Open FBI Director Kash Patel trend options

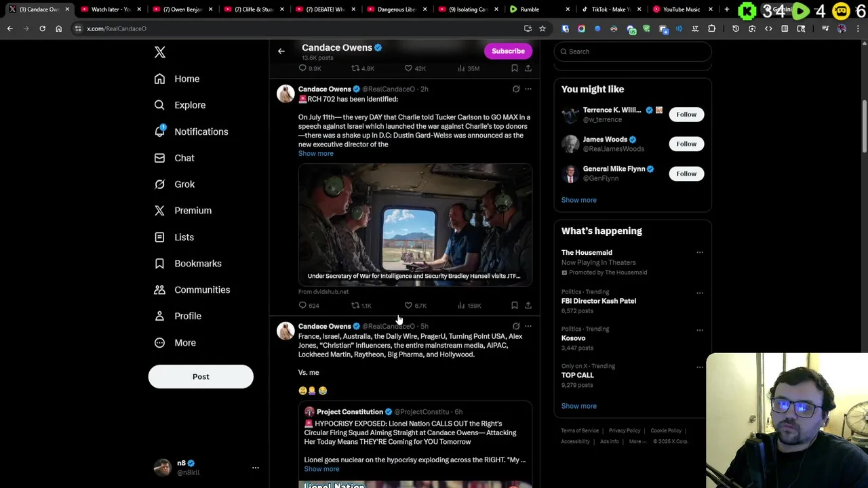click(700, 293)
